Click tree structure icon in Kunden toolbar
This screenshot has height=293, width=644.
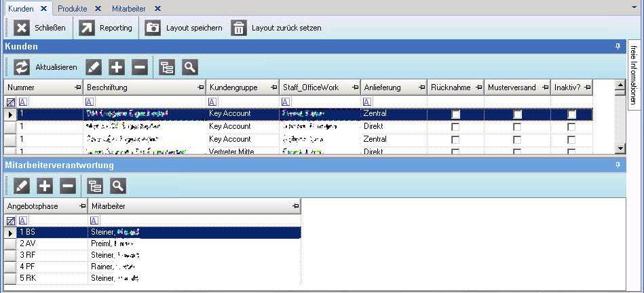pyautogui.click(x=167, y=67)
